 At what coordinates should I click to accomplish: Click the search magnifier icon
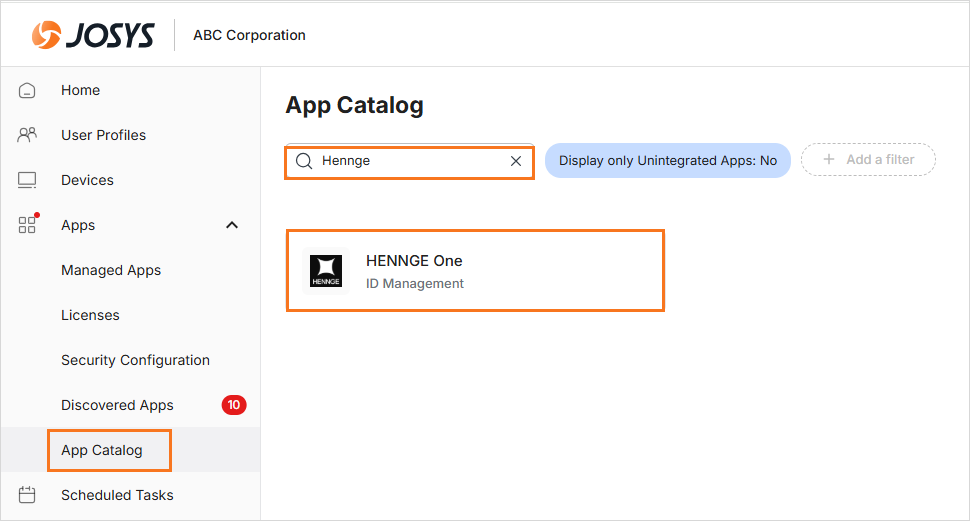(304, 161)
